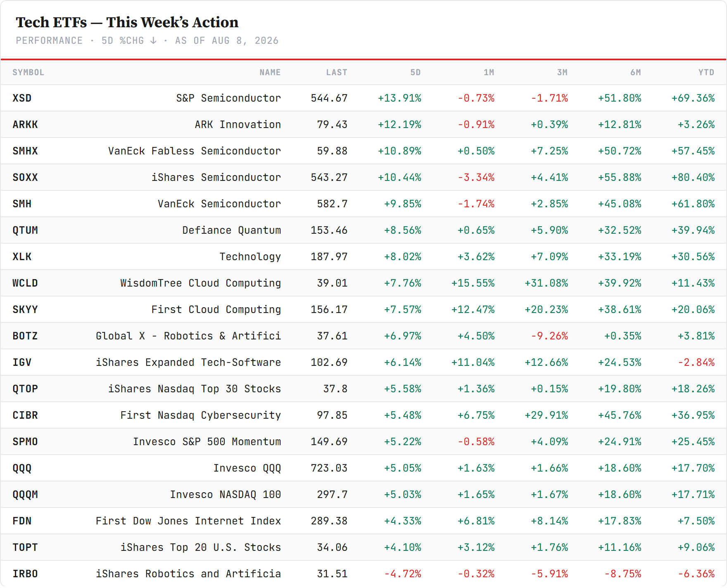Select SOXX 1M value -3.34%
The width and height of the screenshot is (727, 588).
click(x=476, y=178)
